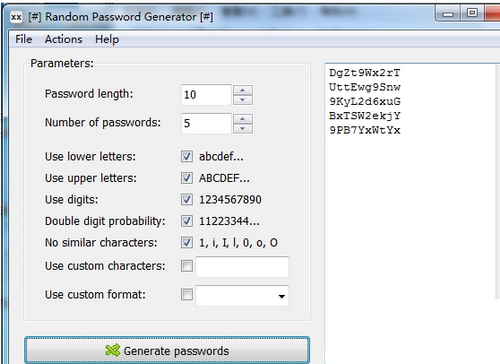The height and width of the screenshot is (364, 500).
Task: Open the Help menu
Action: (x=107, y=39)
